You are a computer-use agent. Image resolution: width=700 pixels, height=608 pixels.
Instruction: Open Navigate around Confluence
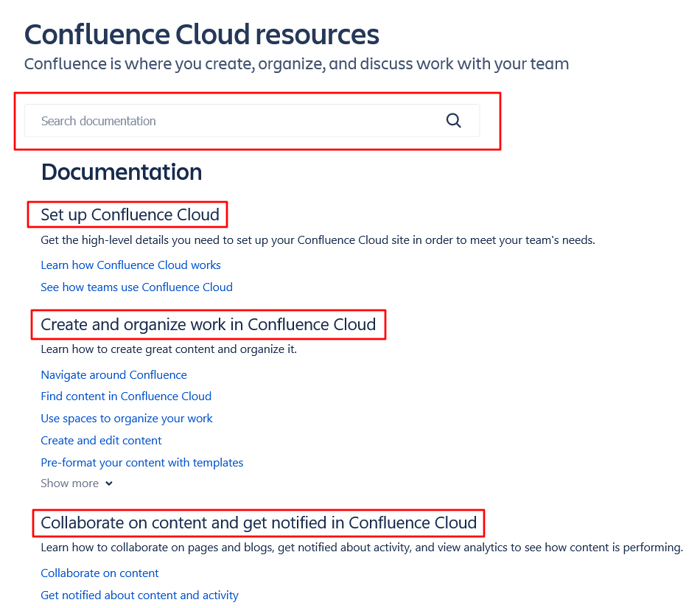pyautogui.click(x=113, y=374)
